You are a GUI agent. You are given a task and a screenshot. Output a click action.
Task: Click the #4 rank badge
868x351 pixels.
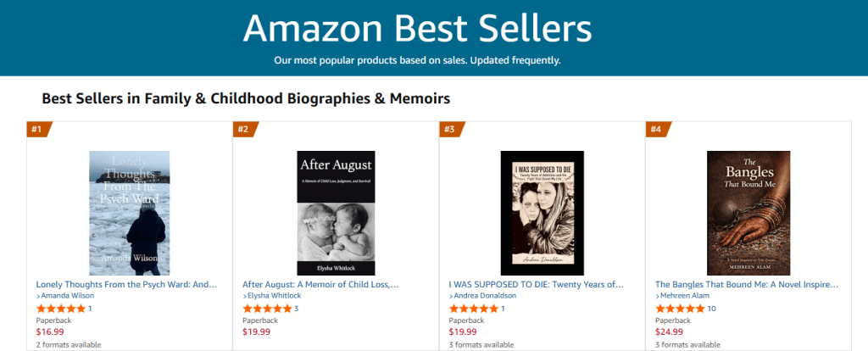tap(657, 129)
